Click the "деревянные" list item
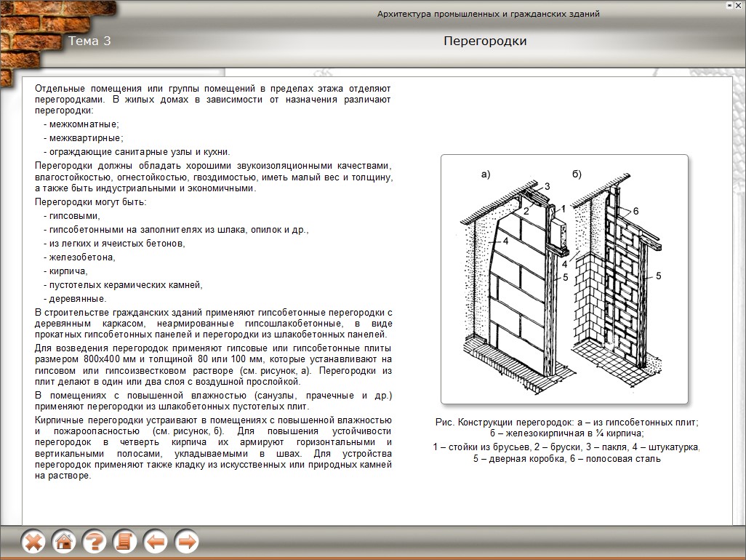The image size is (746, 560). [75, 299]
